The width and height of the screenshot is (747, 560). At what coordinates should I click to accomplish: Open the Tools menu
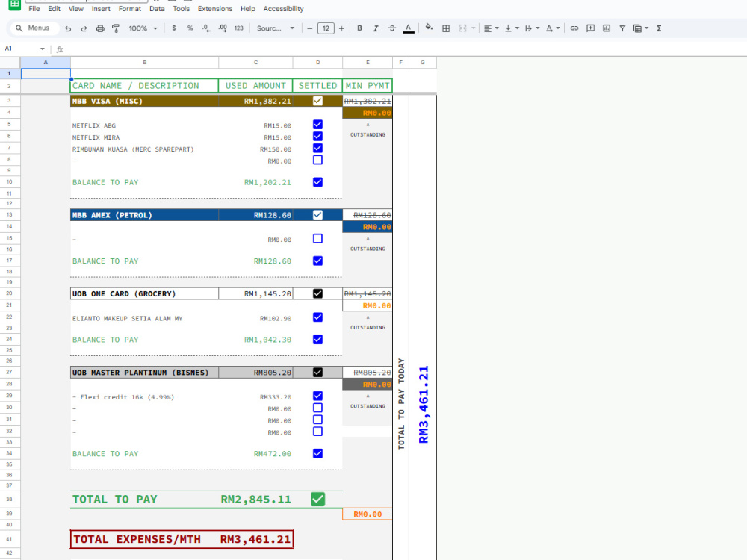coord(181,8)
